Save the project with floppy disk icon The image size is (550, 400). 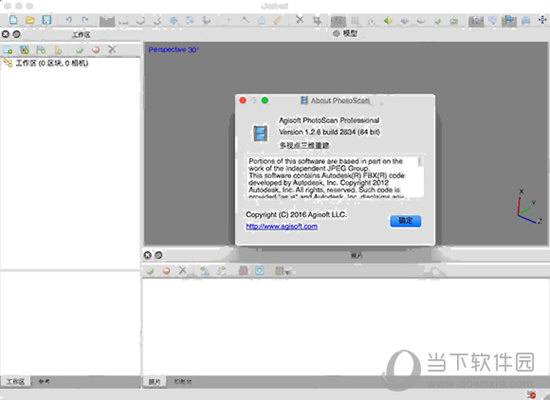47,20
